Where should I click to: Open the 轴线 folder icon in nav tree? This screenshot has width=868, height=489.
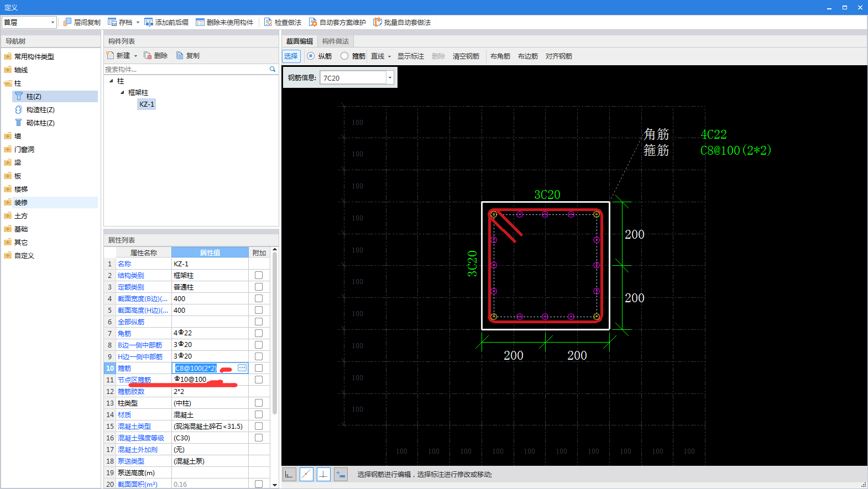click(8, 70)
